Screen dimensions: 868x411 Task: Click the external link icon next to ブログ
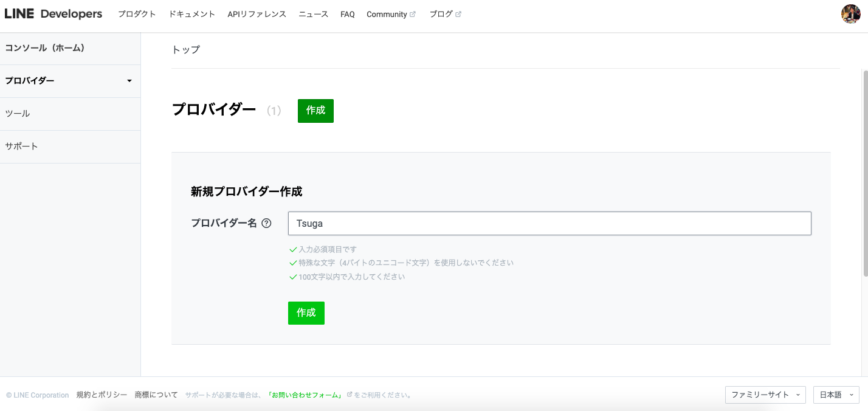coord(460,13)
